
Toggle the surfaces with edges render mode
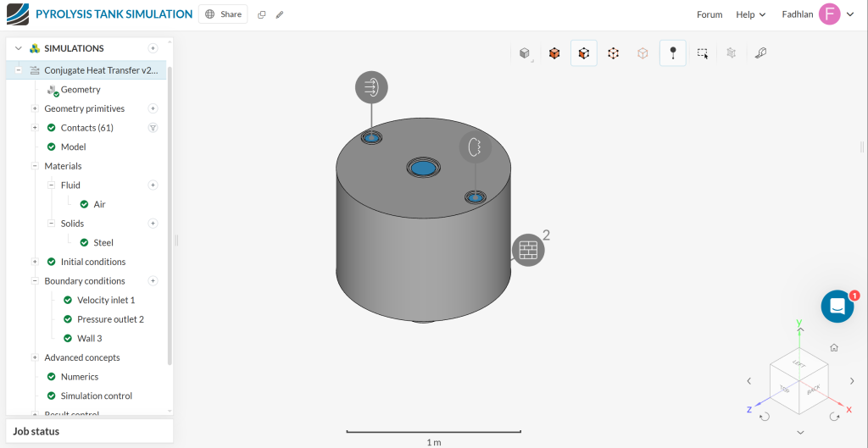[x=583, y=53]
